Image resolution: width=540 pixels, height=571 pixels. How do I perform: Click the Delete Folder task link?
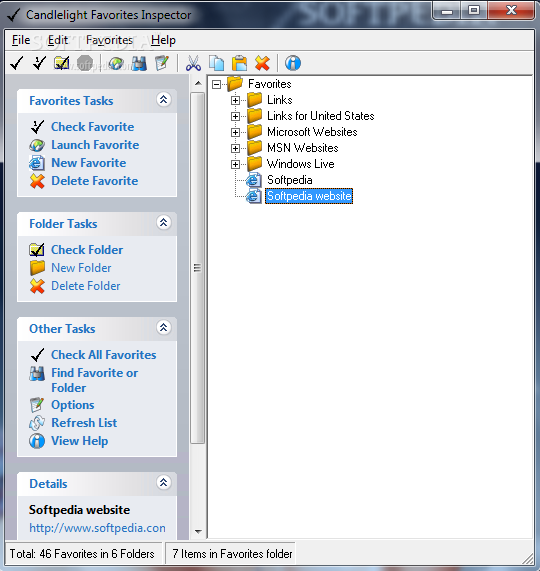pos(86,286)
